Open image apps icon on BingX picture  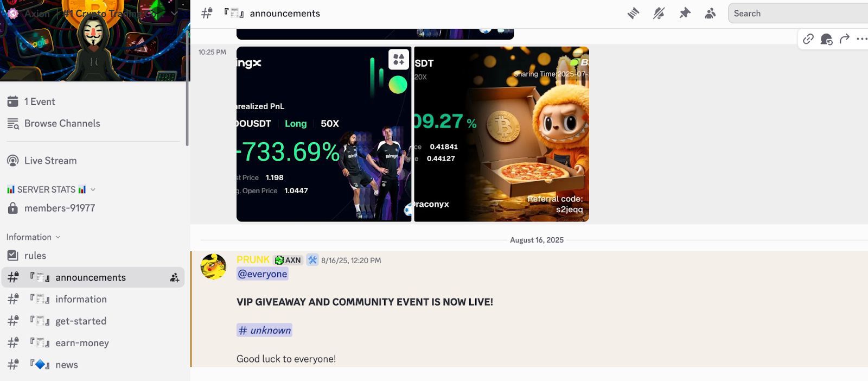pos(399,59)
